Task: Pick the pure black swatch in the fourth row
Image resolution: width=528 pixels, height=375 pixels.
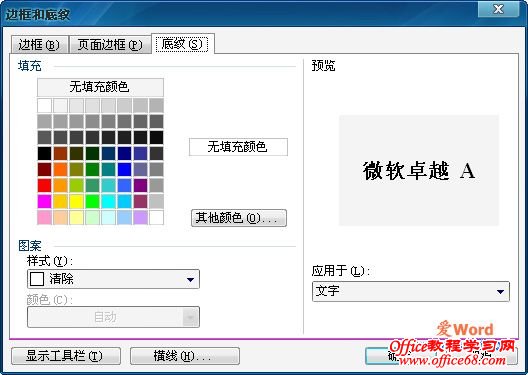Action: 44,154
